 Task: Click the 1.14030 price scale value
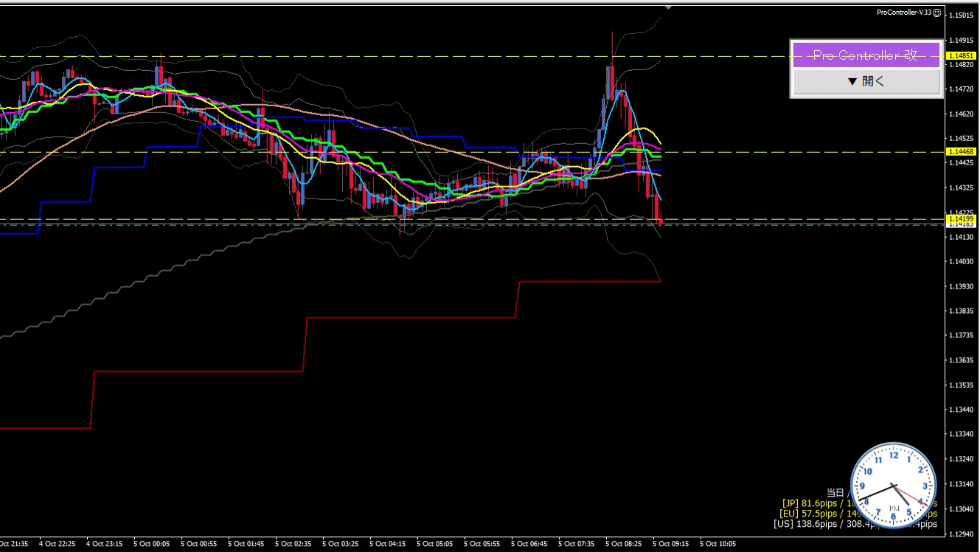(x=961, y=261)
